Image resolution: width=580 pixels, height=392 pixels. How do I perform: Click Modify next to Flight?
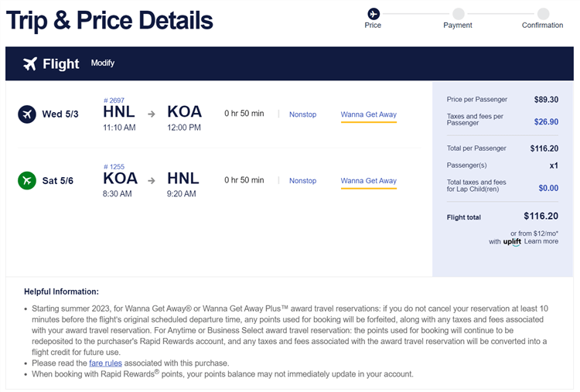click(x=102, y=63)
